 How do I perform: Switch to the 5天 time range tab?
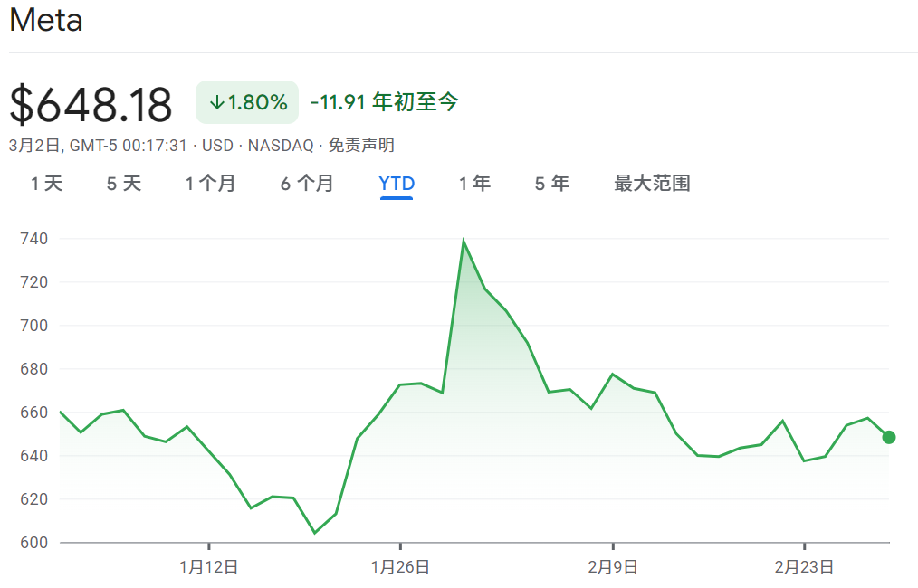(x=122, y=183)
